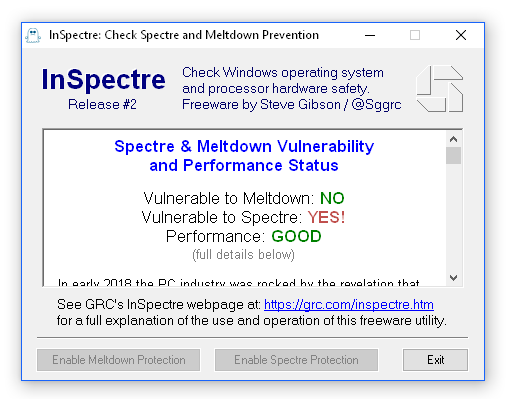Click the GRC logo graphic
The image size is (510, 399).
[x=440, y=89]
